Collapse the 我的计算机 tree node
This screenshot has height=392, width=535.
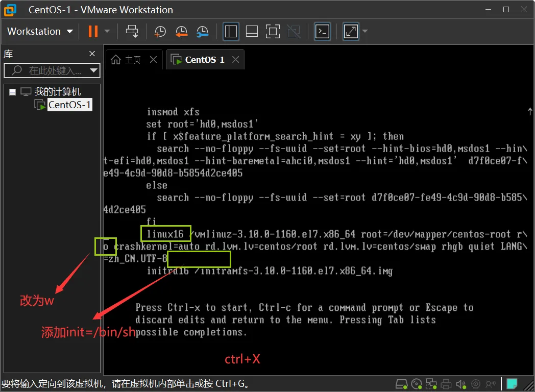(12, 92)
